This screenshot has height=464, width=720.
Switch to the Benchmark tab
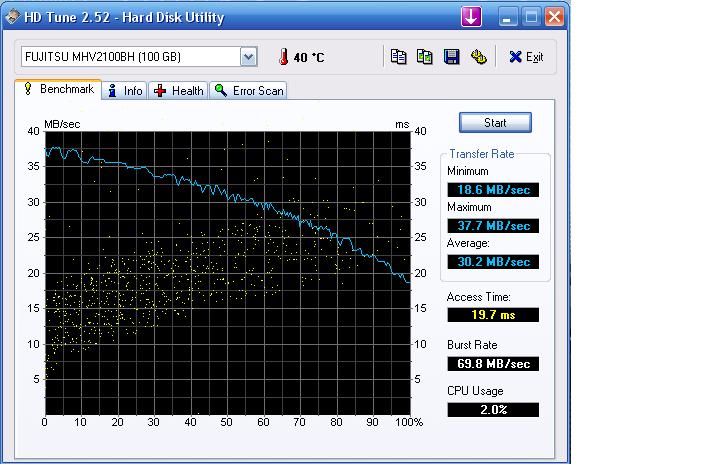(58, 90)
